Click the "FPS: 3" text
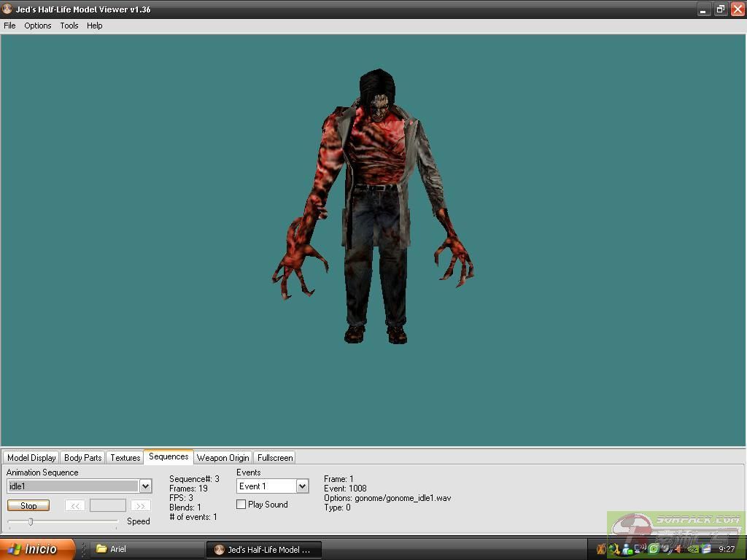Screen dimensions: 747x560 click(x=181, y=498)
